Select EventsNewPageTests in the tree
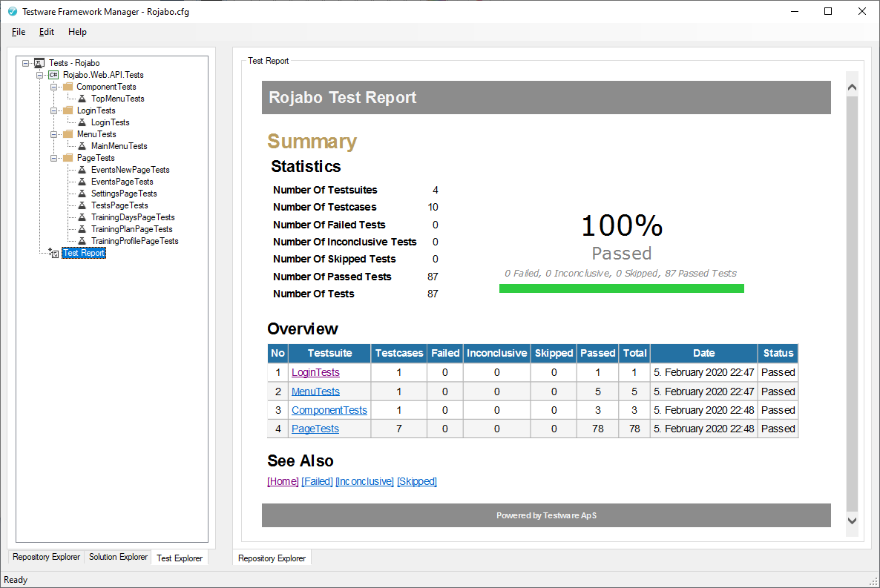880x588 pixels. tap(130, 170)
